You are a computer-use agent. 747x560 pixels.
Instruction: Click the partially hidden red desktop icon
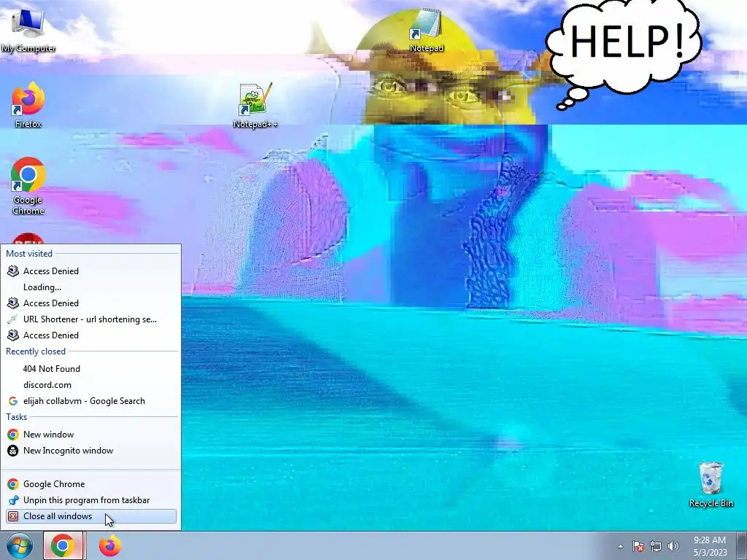[28, 238]
